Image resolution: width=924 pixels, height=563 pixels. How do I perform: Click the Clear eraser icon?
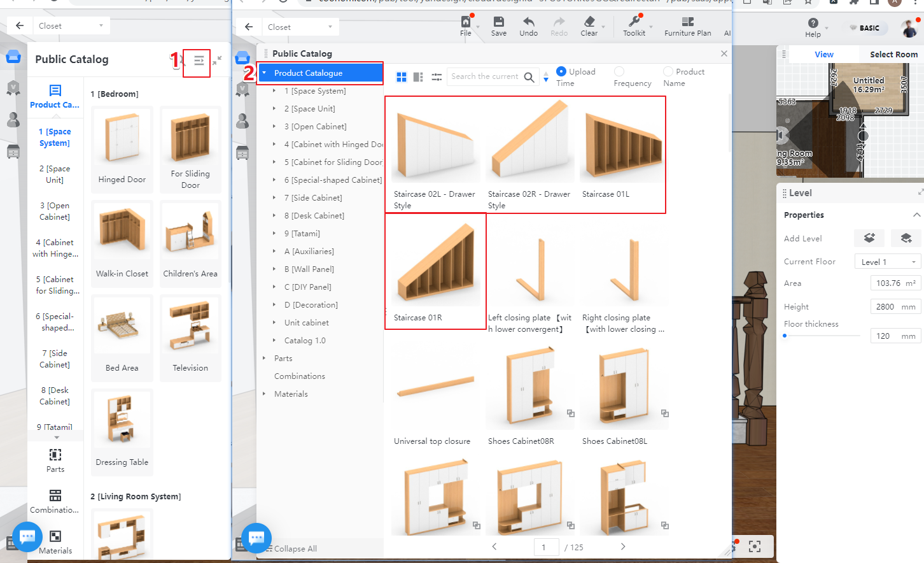[x=589, y=22]
